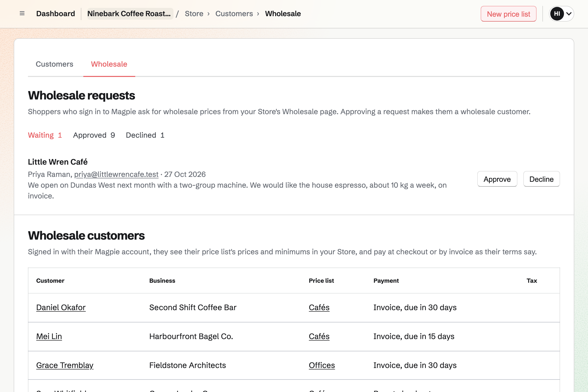Select the Wholesale tab
This screenshot has height=392, width=588.
point(109,64)
